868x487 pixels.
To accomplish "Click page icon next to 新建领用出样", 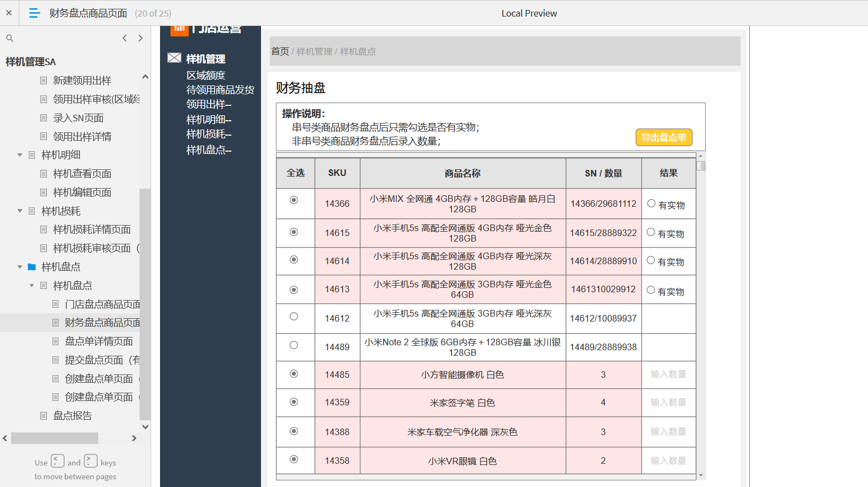I will [x=44, y=81].
